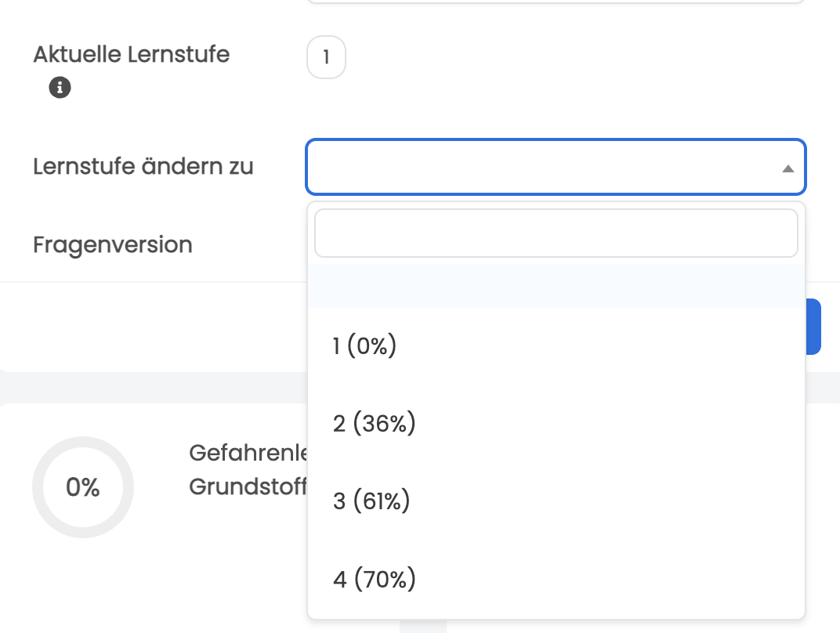Choose option 1 (0%) from the list
840x633 pixels.
[x=364, y=345]
